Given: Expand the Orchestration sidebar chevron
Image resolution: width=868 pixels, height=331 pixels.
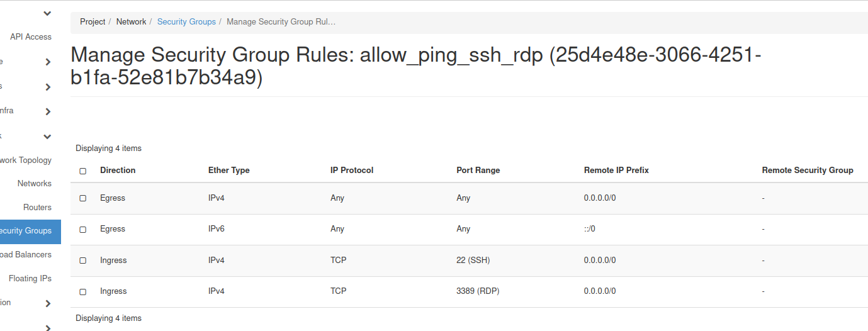Looking at the screenshot, I should pos(48,303).
